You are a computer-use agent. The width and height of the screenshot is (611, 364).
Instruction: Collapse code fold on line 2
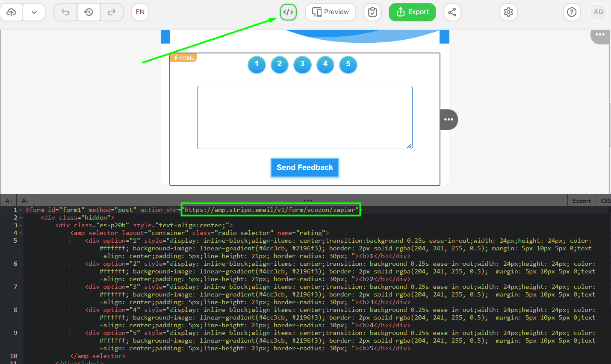pyautogui.click(x=21, y=218)
